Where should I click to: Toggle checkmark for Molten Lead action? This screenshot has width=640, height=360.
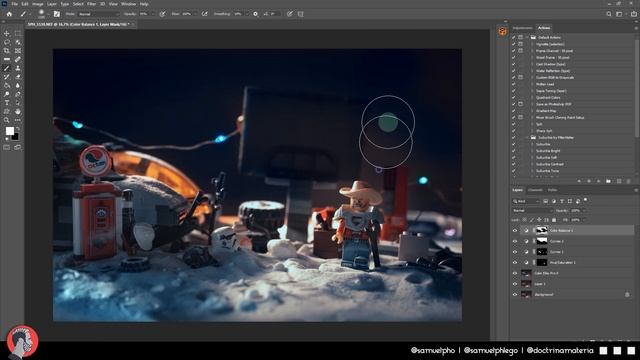coord(514,84)
